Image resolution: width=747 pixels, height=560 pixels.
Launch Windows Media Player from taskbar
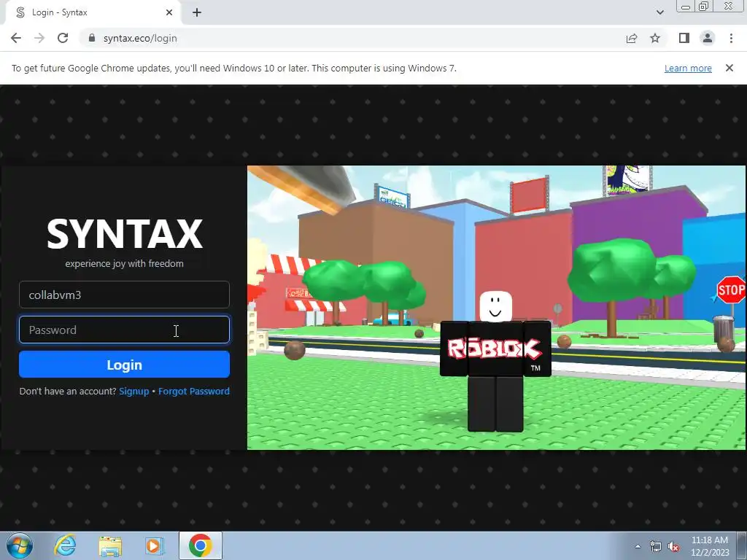[x=154, y=545]
